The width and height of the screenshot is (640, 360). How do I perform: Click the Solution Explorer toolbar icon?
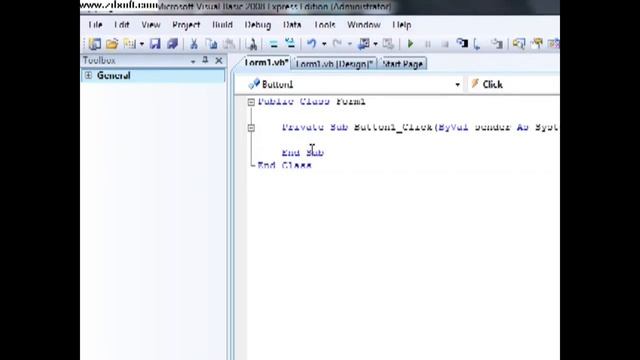519,44
